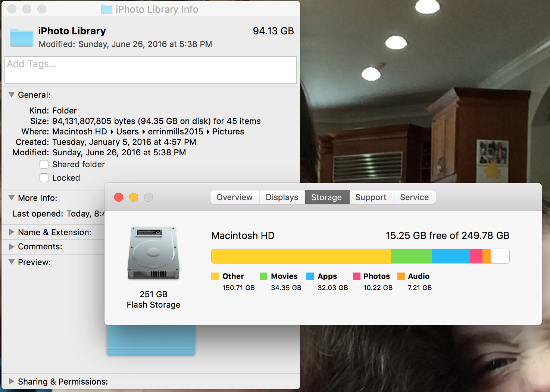Toggle the Locked checkbox
The width and height of the screenshot is (550, 392).
[x=44, y=178]
